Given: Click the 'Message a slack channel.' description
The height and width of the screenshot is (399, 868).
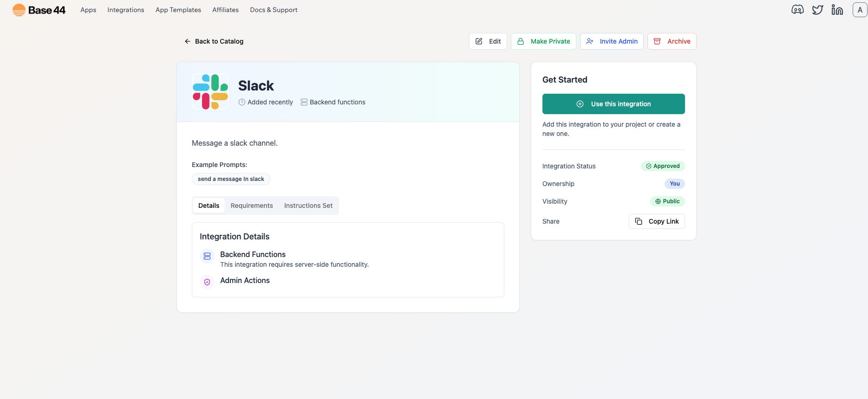Looking at the screenshot, I should pos(235,143).
